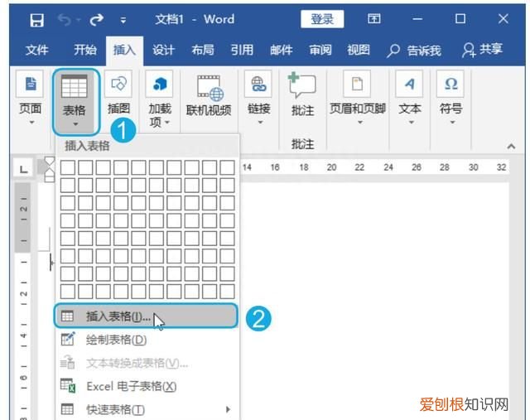Choose the Excel 电子表格(X) menu item

click(x=147, y=386)
